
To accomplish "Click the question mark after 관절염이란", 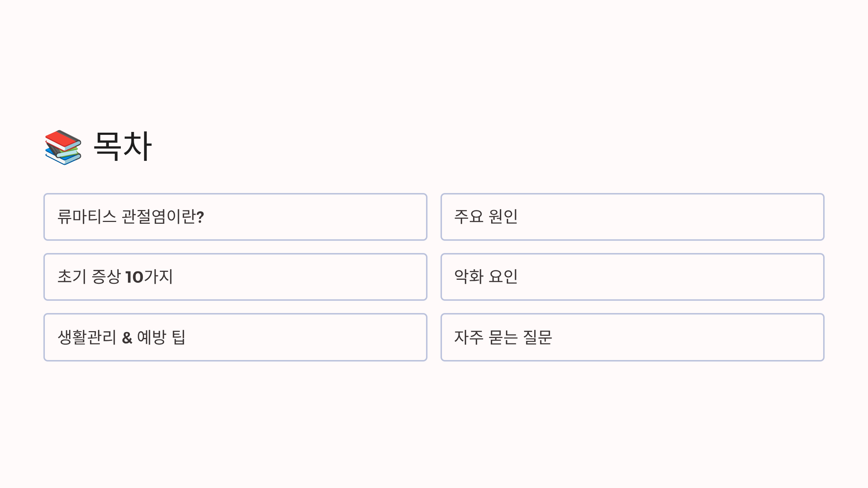I will (x=200, y=217).
